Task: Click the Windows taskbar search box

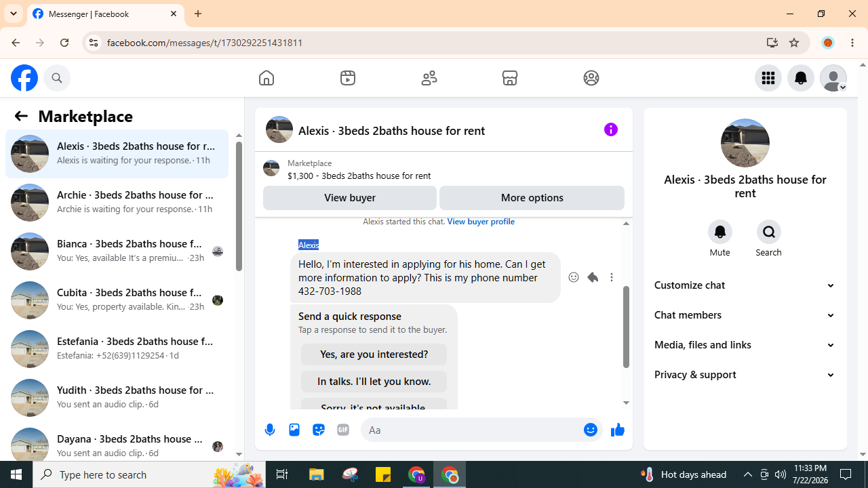Action: point(149,474)
